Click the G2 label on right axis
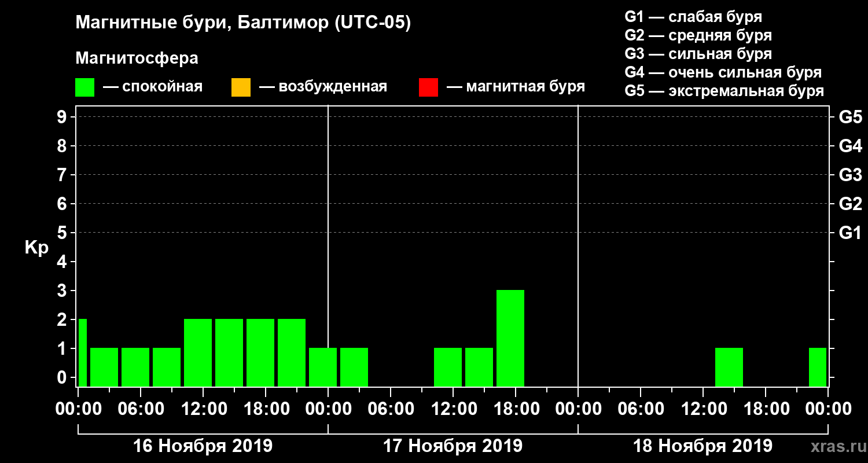The width and height of the screenshot is (868, 463). coord(850,204)
